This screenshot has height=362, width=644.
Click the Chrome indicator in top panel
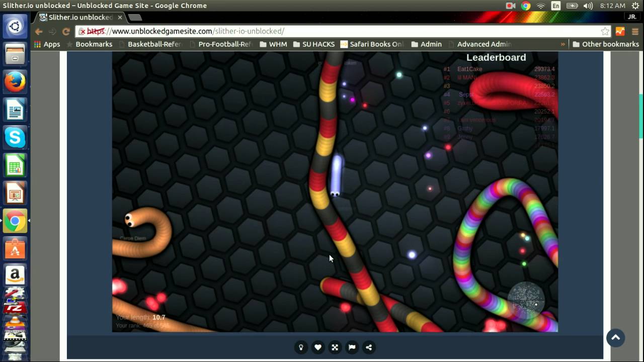pyautogui.click(x=526, y=6)
